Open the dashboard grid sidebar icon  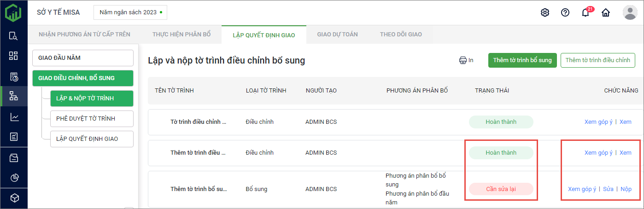(x=13, y=56)
